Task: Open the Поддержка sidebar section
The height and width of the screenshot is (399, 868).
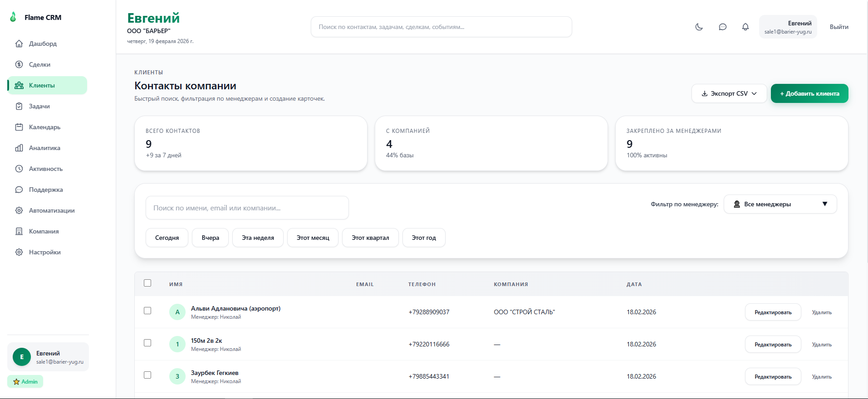Action: point(46,190)
